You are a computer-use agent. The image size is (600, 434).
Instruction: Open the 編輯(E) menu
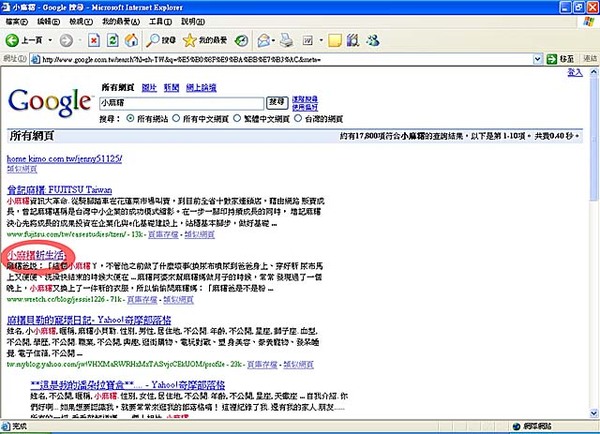click(49, 22)
